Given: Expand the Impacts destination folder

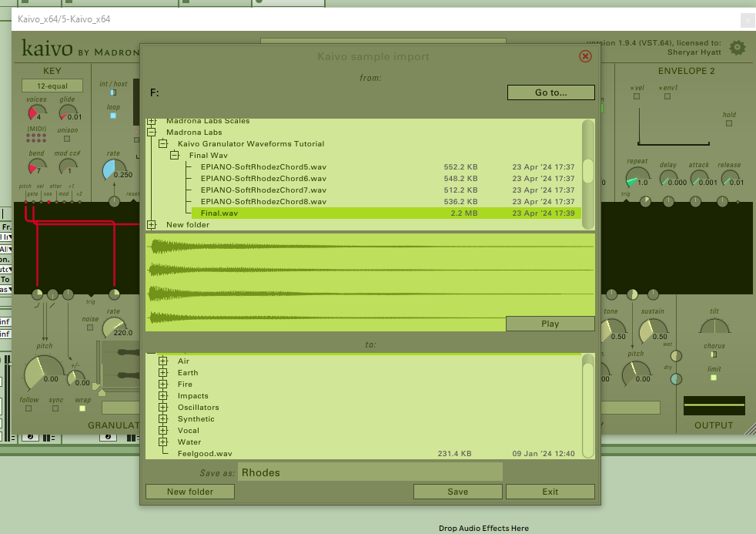Looking at the screenshot, I should 163,395.
